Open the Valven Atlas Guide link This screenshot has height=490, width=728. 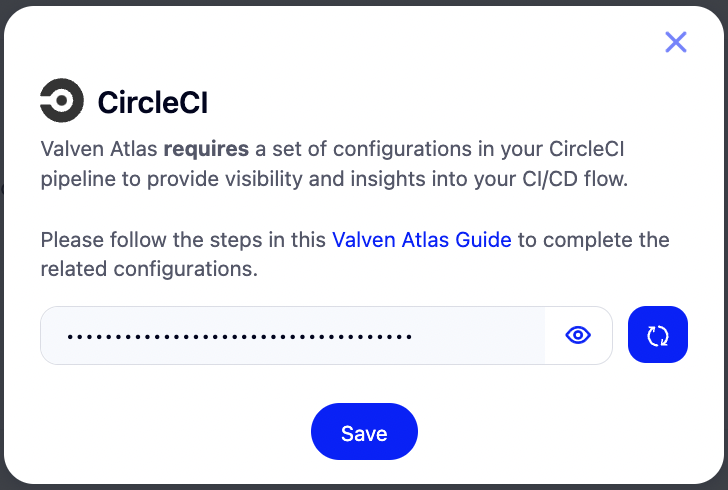422,240
